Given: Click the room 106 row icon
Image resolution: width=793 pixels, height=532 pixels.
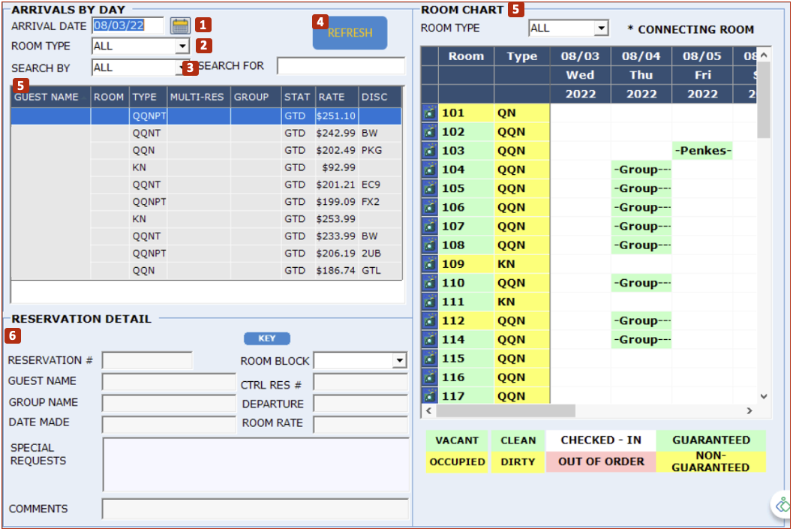Looking at the screenshot, I should tap(429, 207).
